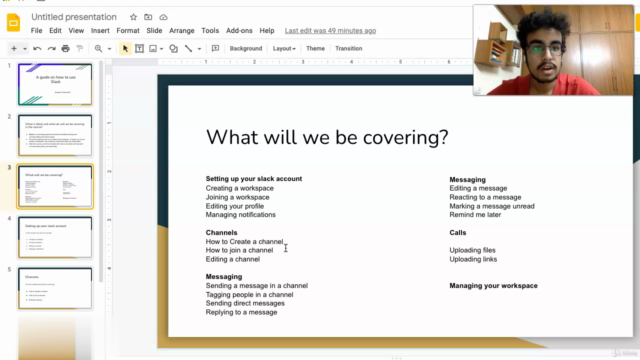Click 'Sending direct messages' line

(245, 303)
